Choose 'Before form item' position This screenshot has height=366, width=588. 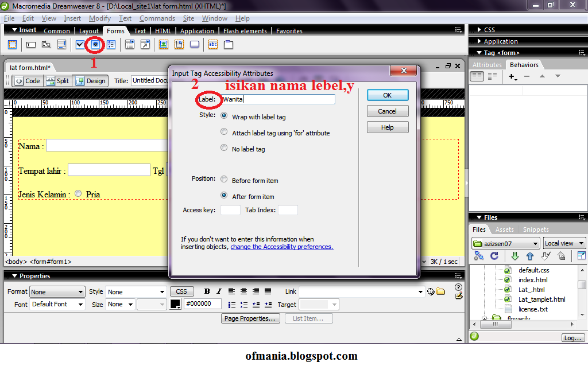click(224, 179)
